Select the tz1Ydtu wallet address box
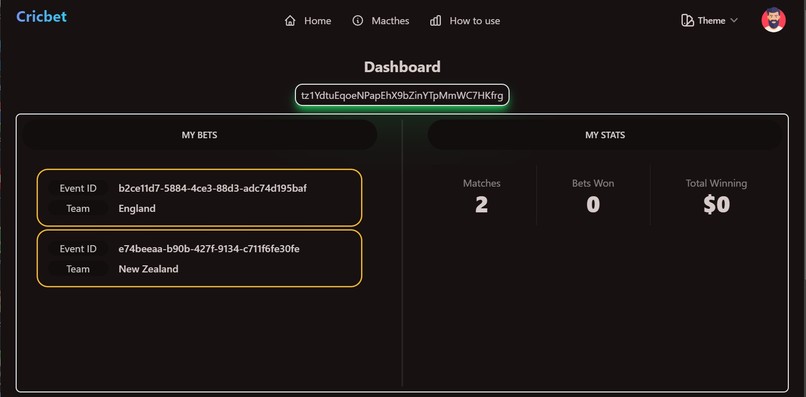 [402, 95]
